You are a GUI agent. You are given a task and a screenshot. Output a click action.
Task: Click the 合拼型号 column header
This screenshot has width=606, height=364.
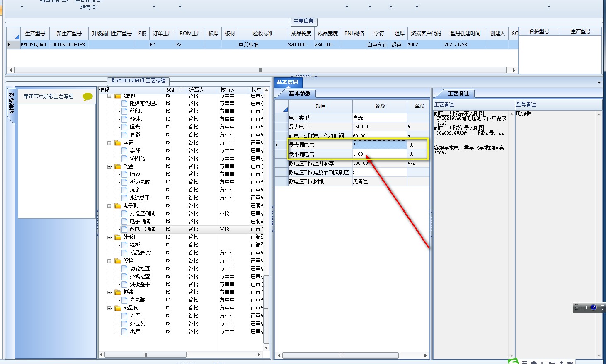coord(539,31)
